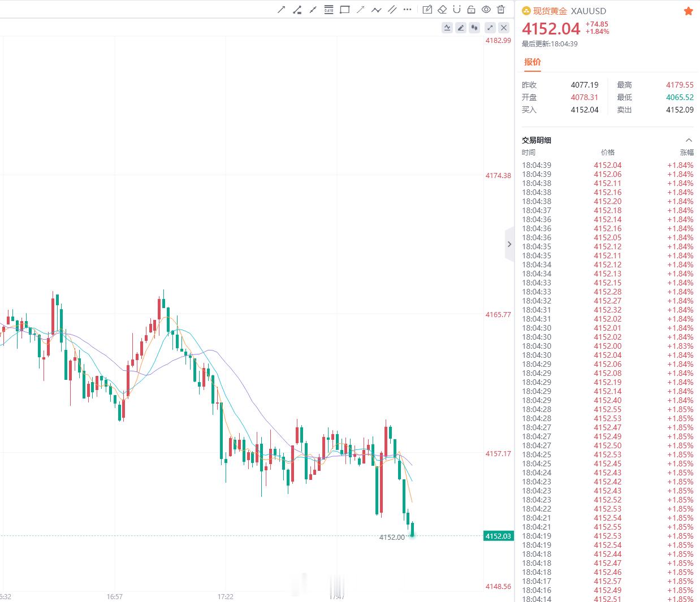Delete all drawings with trash icon
700x602 pixels.
[501, 10]
